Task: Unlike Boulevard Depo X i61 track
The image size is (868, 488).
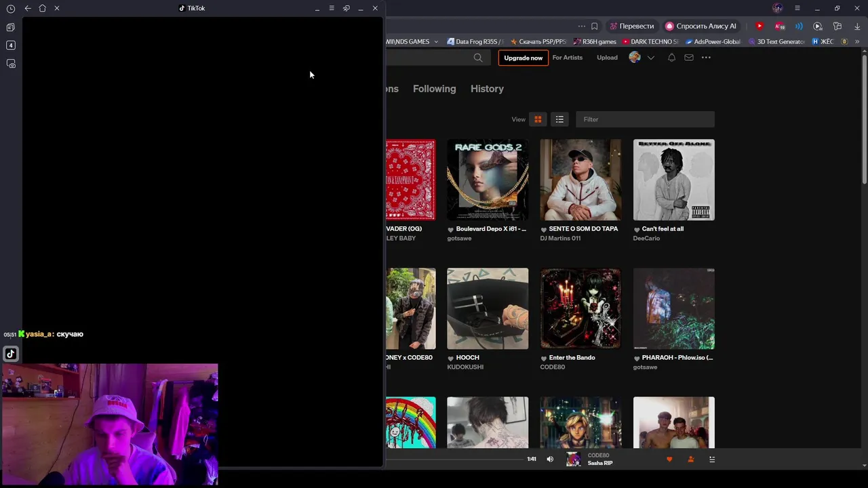Action: [x=450, y=230]
